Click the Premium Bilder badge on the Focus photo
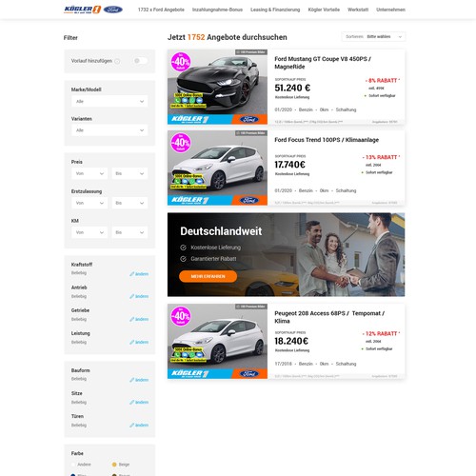 point(251,133)
